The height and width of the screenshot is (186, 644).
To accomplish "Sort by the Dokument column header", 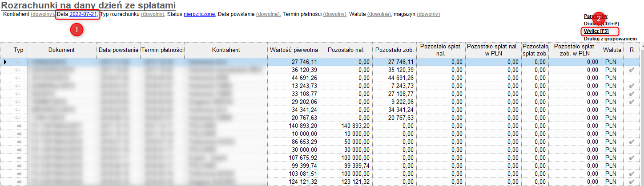I will [62, 50].
